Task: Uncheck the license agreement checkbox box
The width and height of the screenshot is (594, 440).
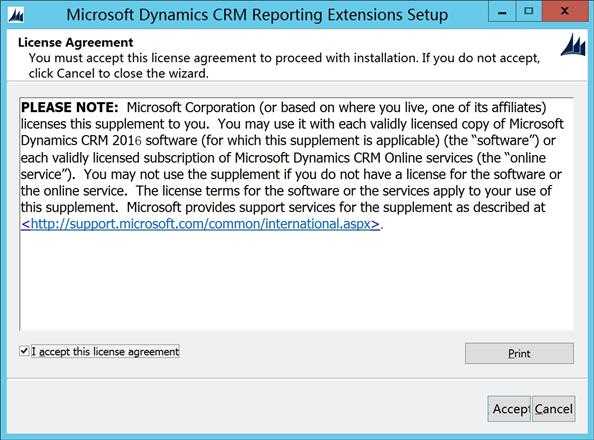Action: coord(24,351)
